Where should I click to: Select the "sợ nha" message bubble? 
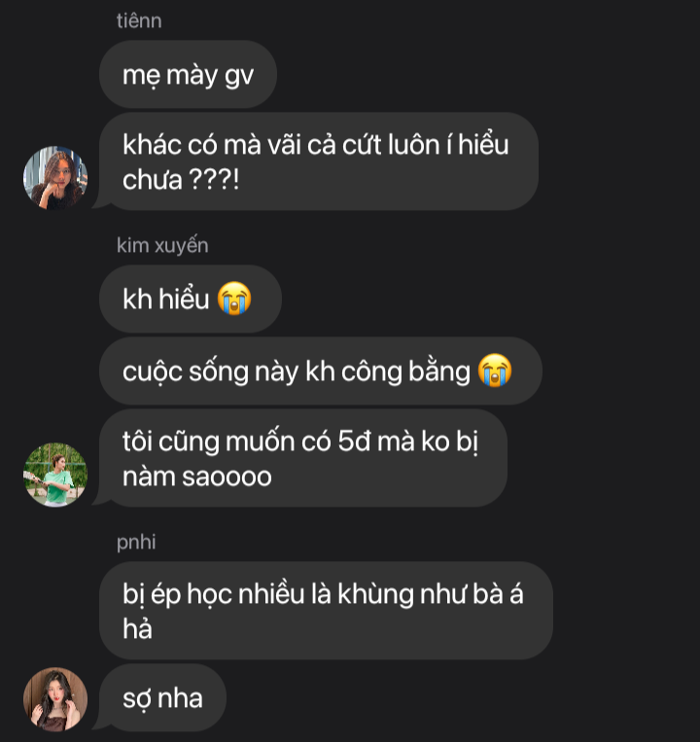162,698
